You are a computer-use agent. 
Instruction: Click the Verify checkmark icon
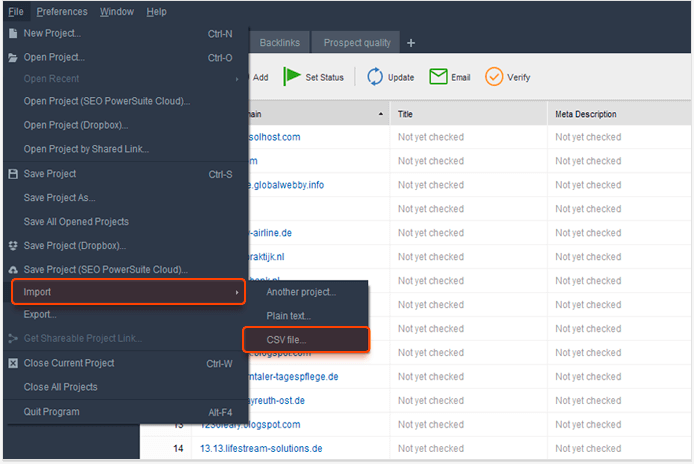click(x=493, y=77)
